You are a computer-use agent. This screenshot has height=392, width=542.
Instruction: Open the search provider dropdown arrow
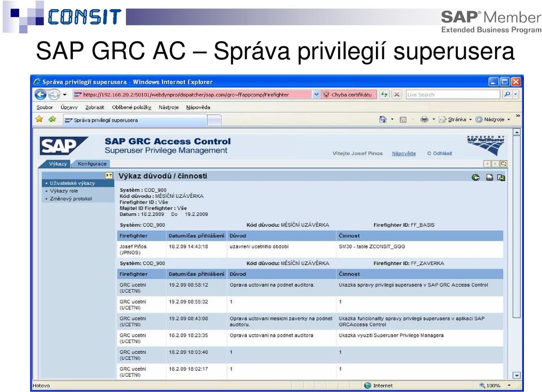click(515, 94)
